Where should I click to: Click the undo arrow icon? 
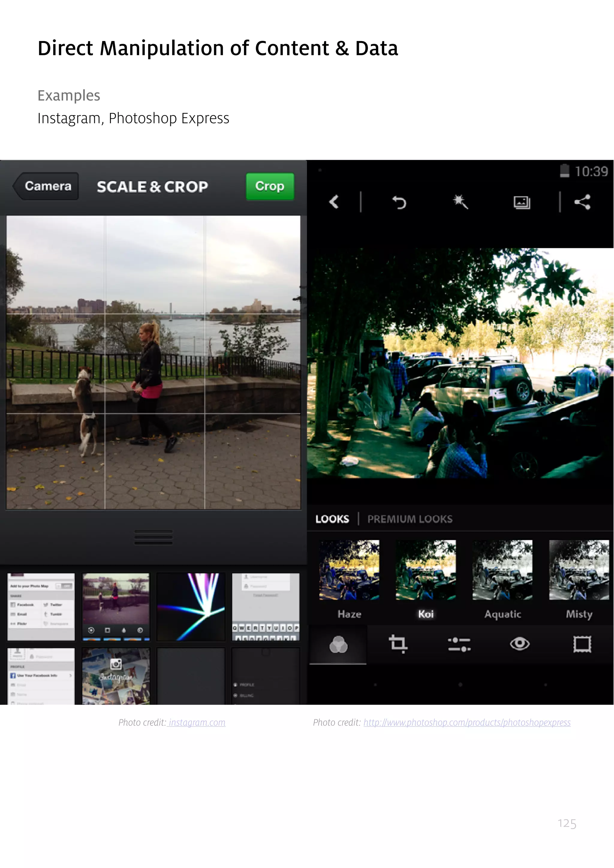point(399,202)
